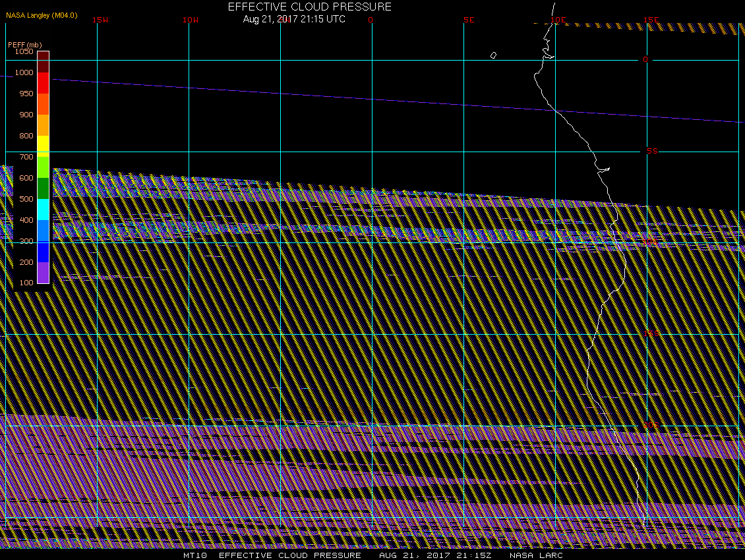Click the 800 colorbar value

point(26,135)
